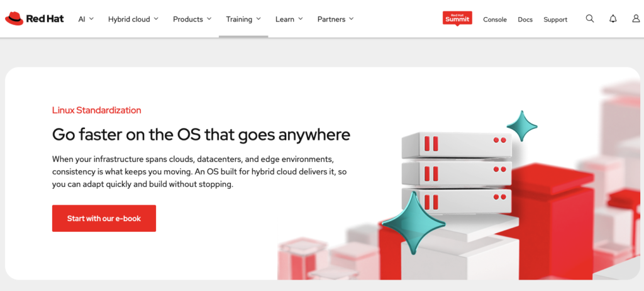Viewport: 644px width, 291px height.
Task: Open the Learn menu
Action: (289, 19)
